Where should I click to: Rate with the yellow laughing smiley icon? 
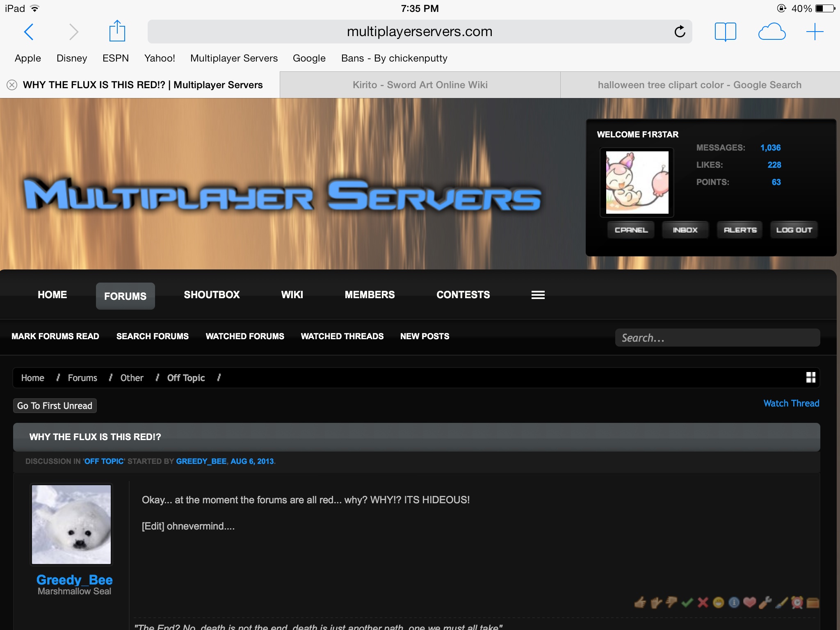point(718,603)
